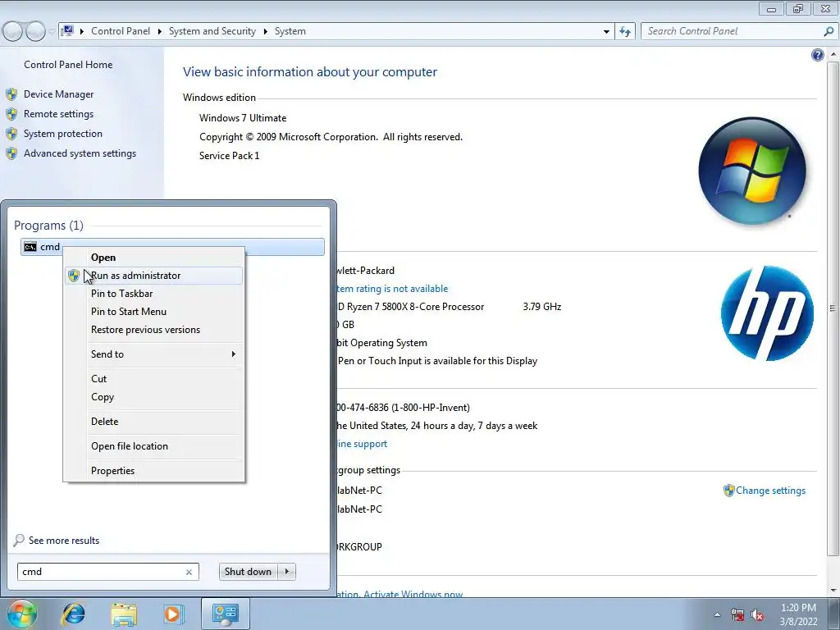Click the shield icon next to Device Manager

pos(11,94)
